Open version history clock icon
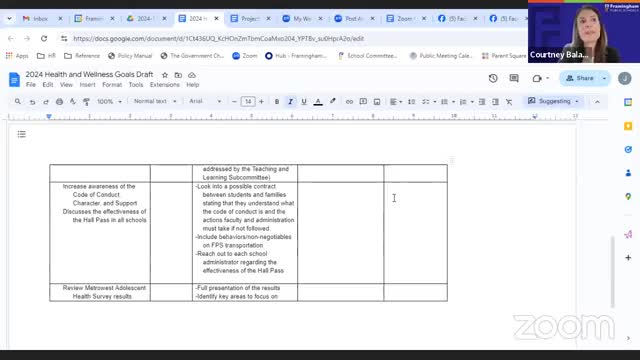Screen dimensions: 640x360 pyautogui.click(x=493, y=78)
